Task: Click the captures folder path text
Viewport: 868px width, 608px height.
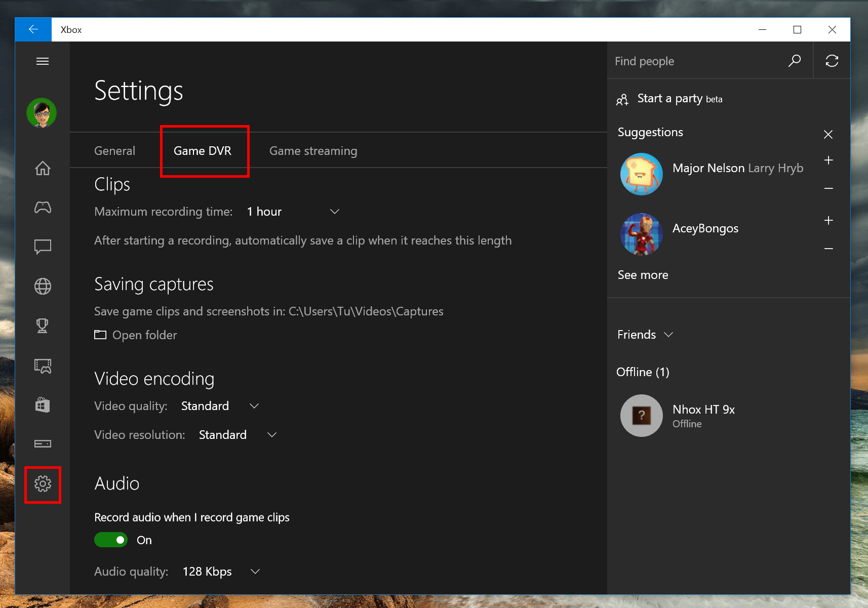Action: click(x=366, y=311)
